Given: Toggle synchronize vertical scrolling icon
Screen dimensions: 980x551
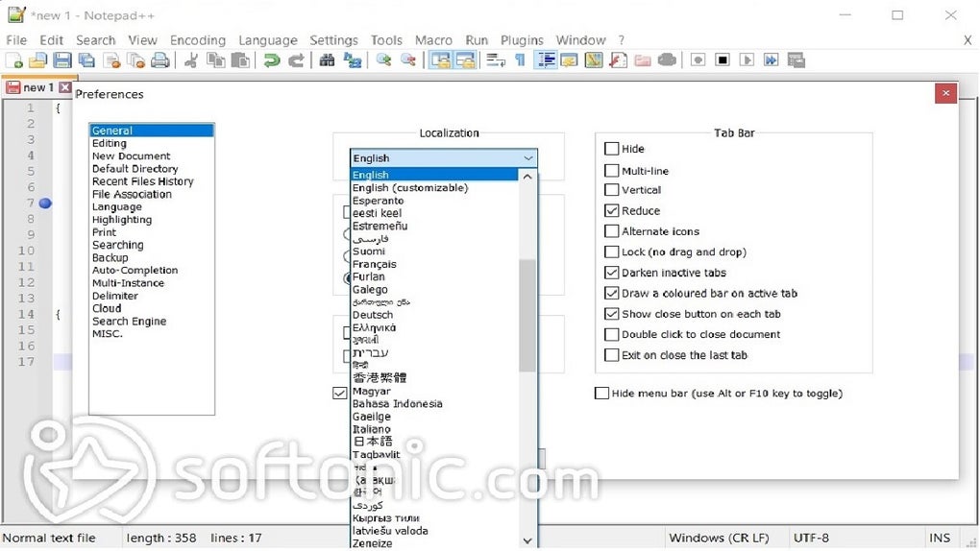Looking at the screenshot, I should (x=441, y=60).
